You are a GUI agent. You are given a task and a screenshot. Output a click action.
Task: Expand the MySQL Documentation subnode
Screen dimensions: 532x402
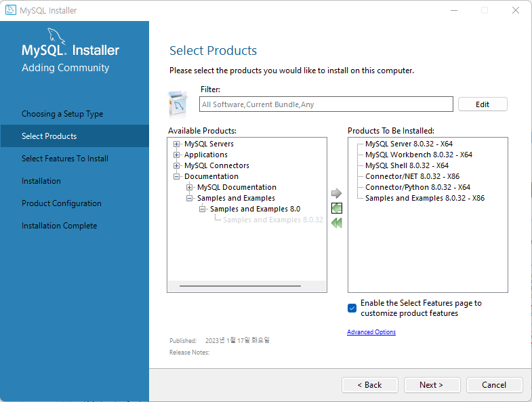coord(189,187)
